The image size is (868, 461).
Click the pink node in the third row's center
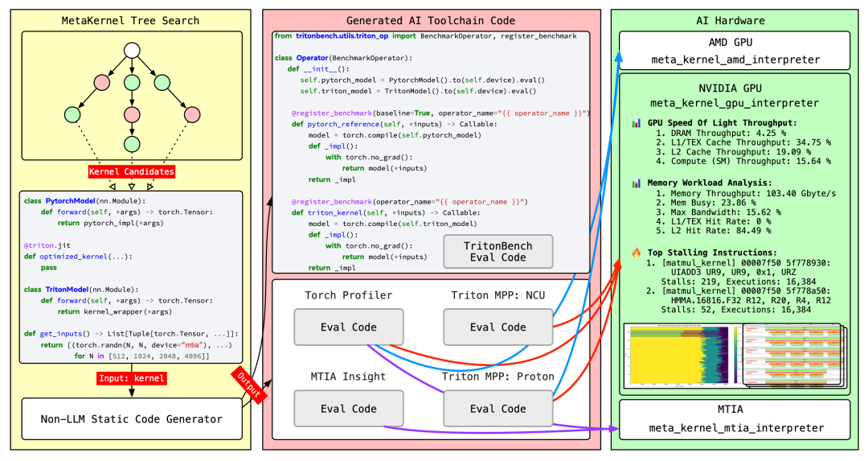tap(132, 113)
